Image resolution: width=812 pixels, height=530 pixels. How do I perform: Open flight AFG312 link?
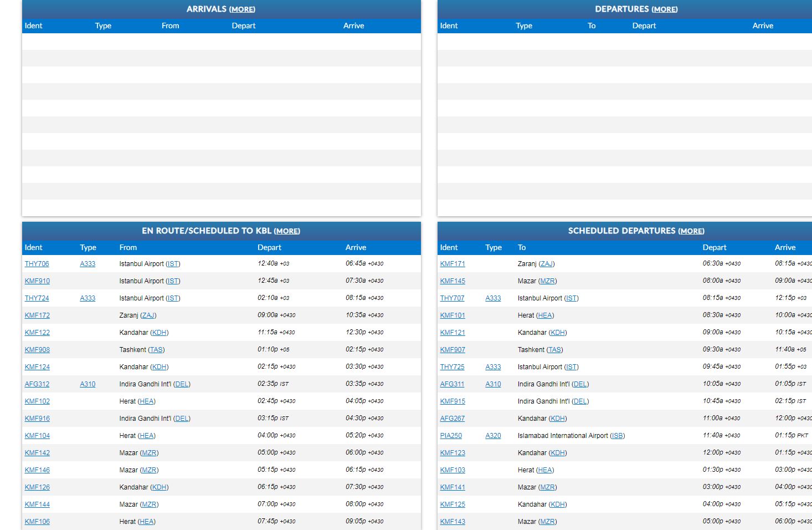(37, 384)
